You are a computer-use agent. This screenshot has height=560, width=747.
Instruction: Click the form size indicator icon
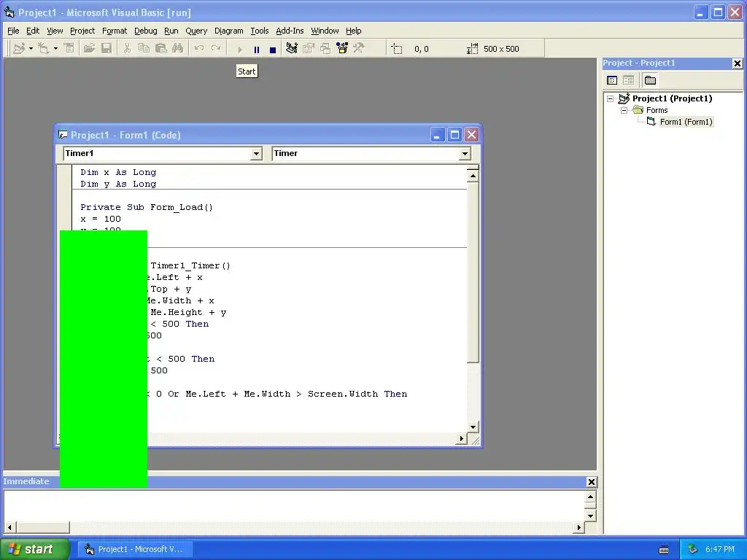[x=472, y=49]
